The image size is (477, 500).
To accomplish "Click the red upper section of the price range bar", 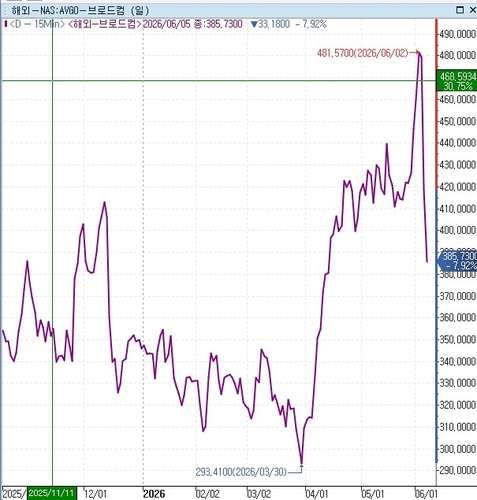I will coord(437,103).
